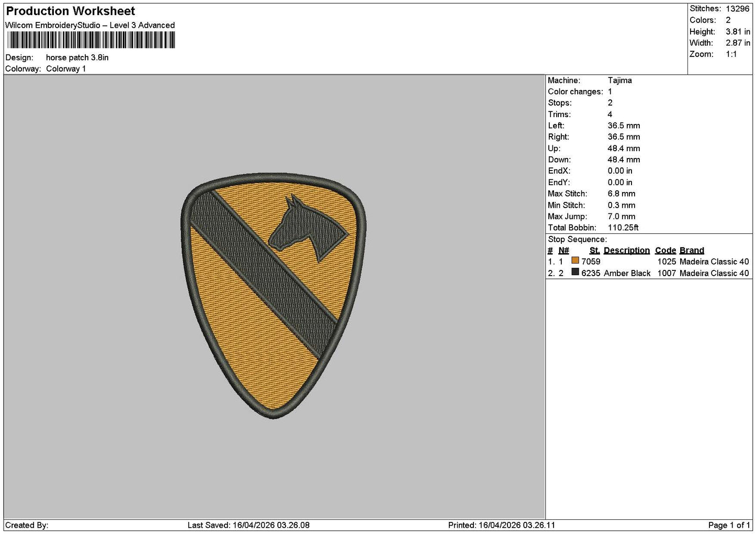
Task: Click the stitches count 13296
Action: point(738,8)
